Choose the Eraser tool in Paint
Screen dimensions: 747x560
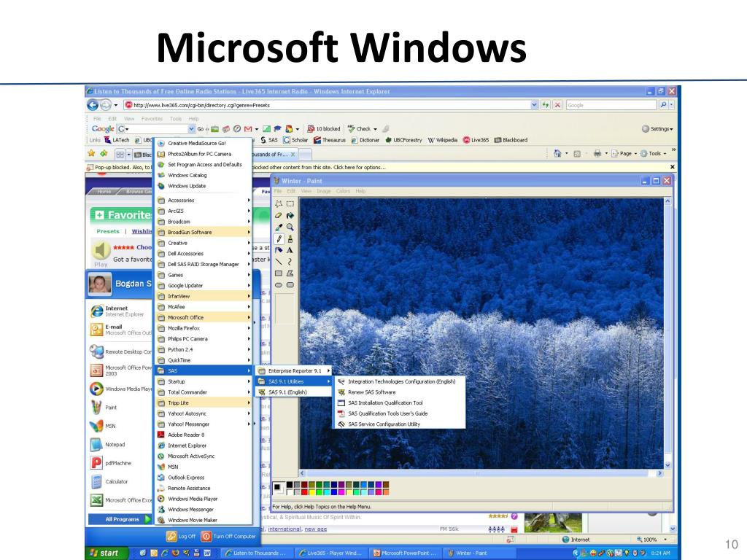click(x=279, y=216)
